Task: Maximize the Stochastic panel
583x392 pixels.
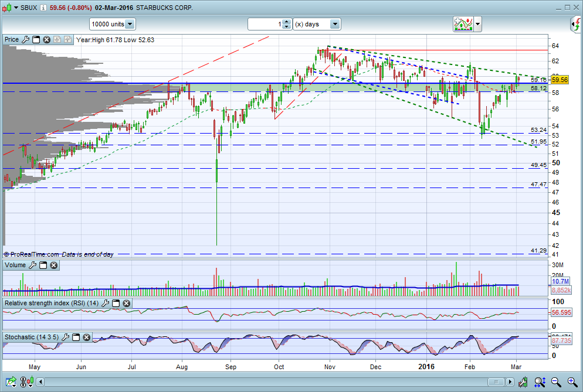Action: [x=76, y=337]
